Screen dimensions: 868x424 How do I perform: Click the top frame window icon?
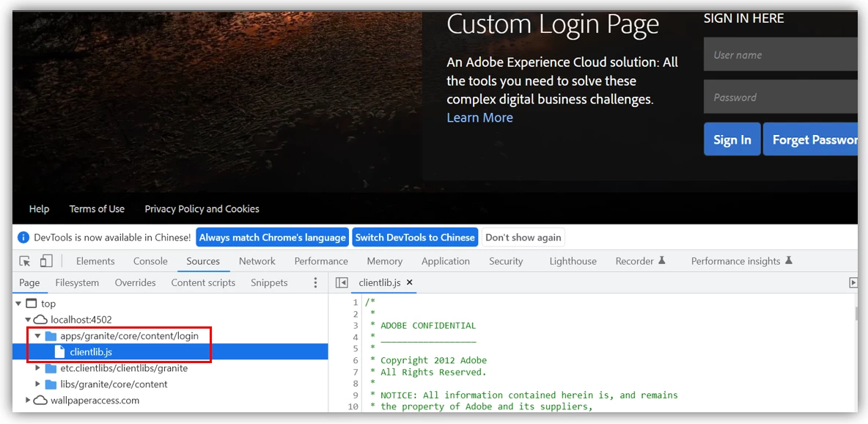pyautogui.click(x=32, y=304)
